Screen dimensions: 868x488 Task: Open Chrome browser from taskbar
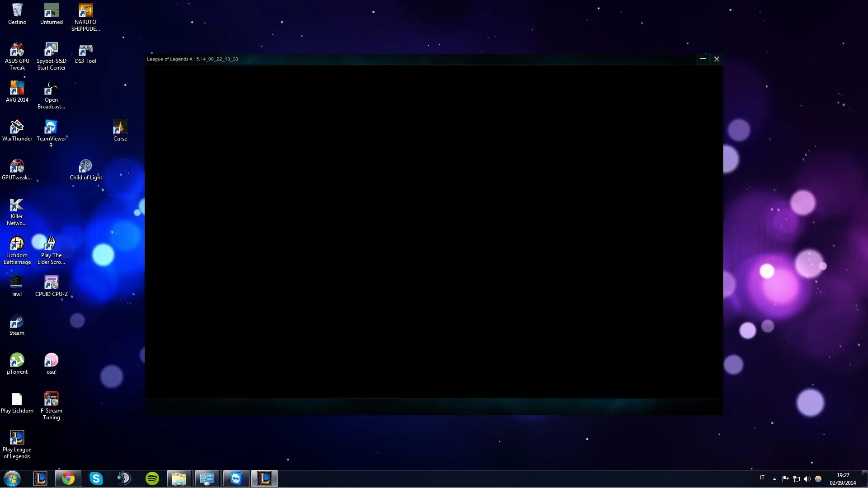point(68,479)
